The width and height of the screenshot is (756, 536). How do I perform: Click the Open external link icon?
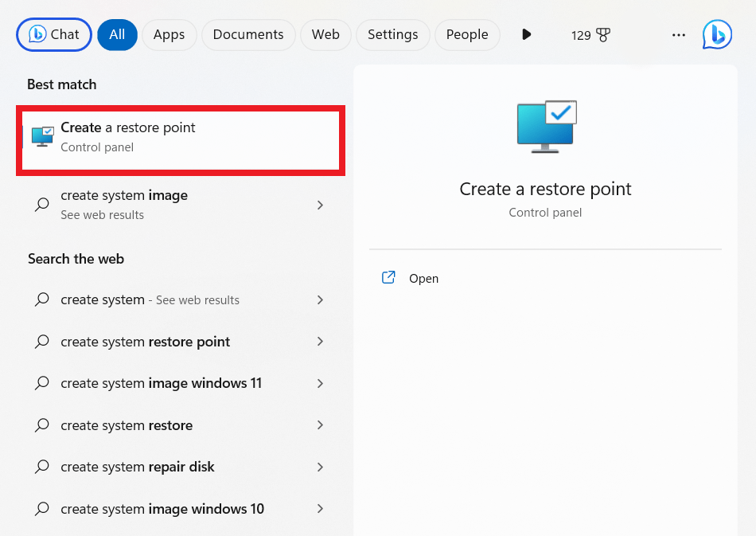[x=388, y=278]
